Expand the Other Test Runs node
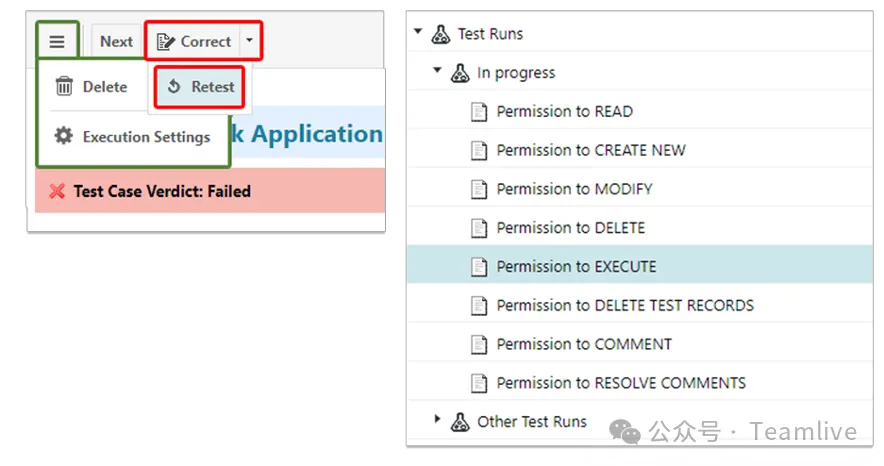The height and width of the screenshot is (466, 884). point(437,419)
